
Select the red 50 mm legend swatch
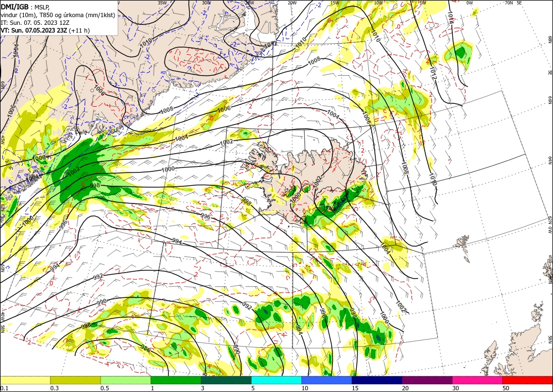528,380
